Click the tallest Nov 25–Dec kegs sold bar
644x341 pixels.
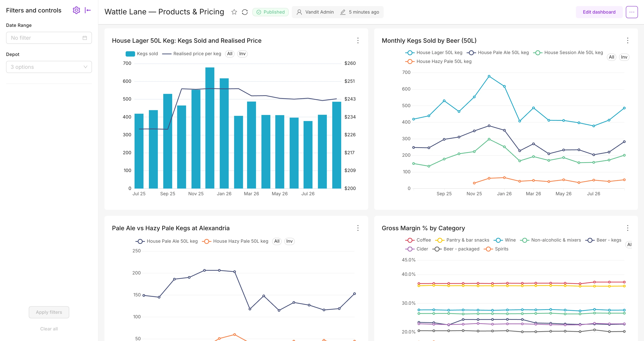pyautogui.click(x=210, y=128)
